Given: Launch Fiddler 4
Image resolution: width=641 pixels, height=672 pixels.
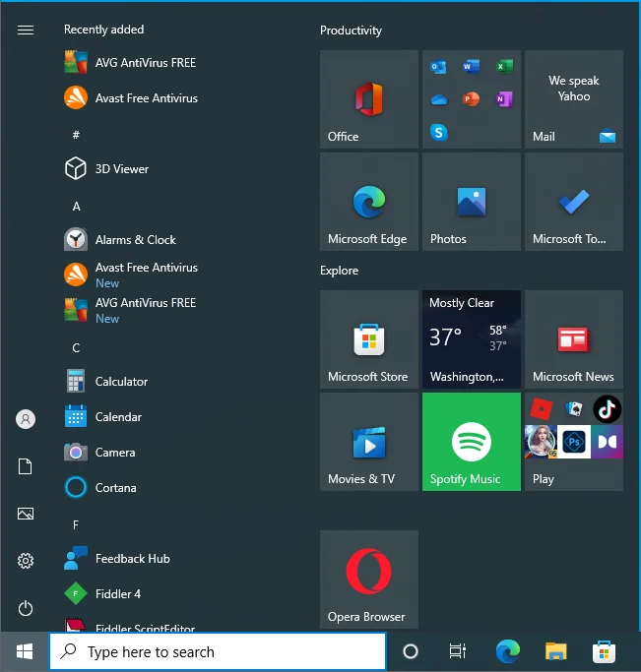Looking at the screenshot, I should 102,594.
